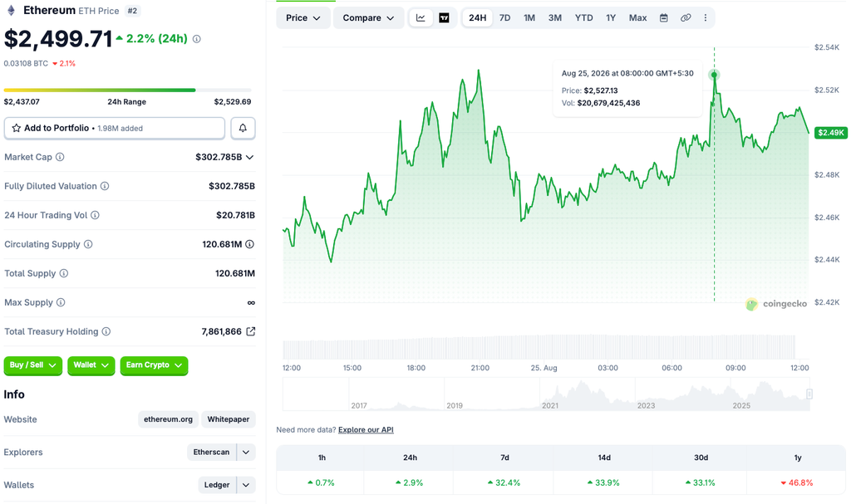Copy chart link icon
Viewport: 851px width, 504px height.
686,18
